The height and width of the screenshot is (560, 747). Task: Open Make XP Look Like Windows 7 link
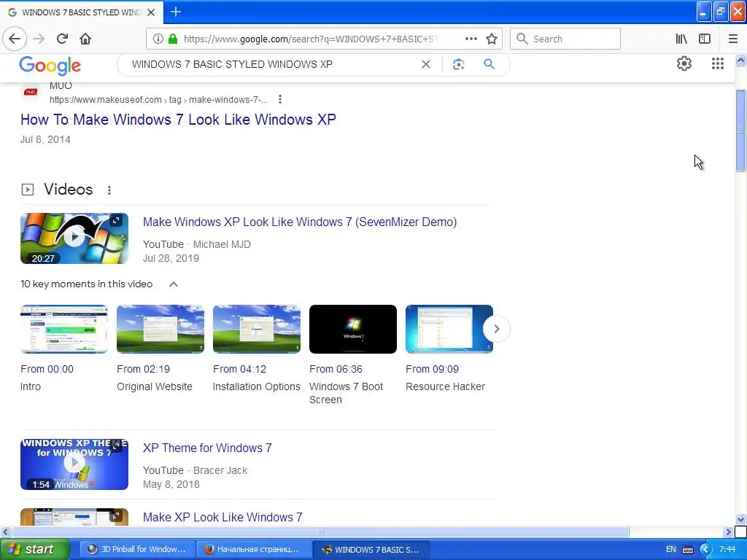pos(222,517)
